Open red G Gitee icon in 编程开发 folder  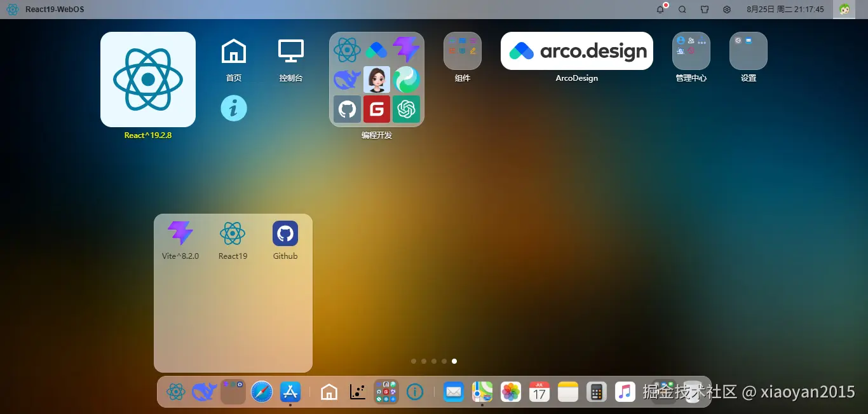tap(377, 109)
